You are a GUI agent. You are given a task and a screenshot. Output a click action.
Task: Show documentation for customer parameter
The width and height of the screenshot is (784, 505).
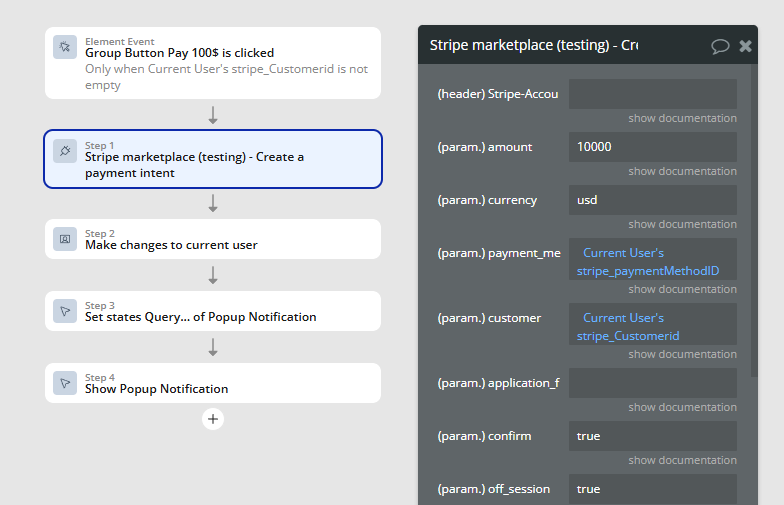click(682, 354)
